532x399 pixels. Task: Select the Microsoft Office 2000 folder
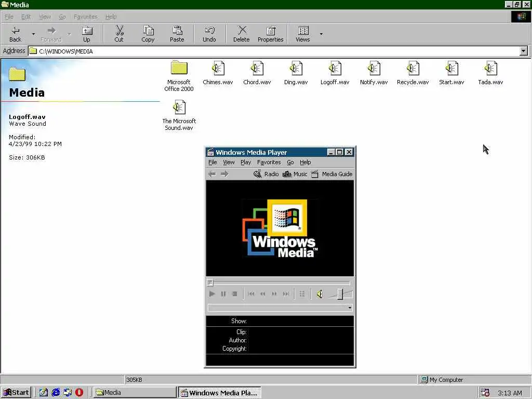click(179, 76)
